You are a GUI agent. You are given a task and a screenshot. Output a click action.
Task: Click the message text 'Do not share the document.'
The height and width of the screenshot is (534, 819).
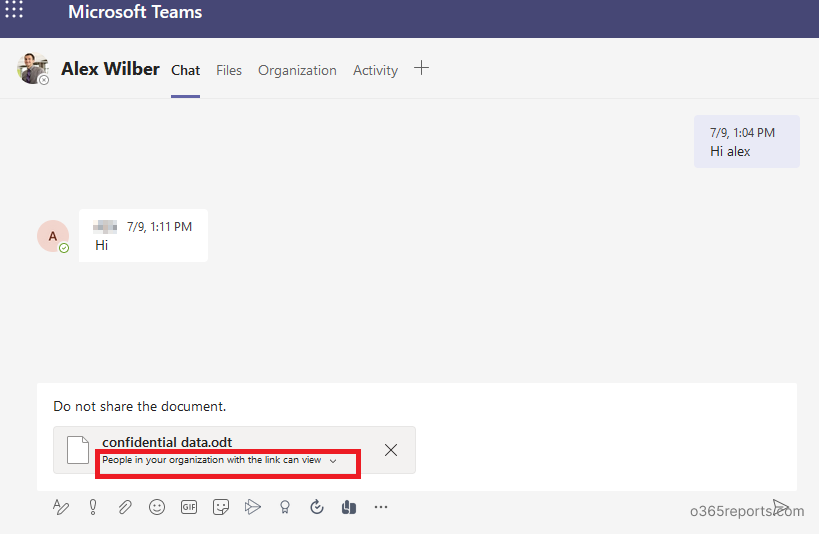(x=139, y=407)
